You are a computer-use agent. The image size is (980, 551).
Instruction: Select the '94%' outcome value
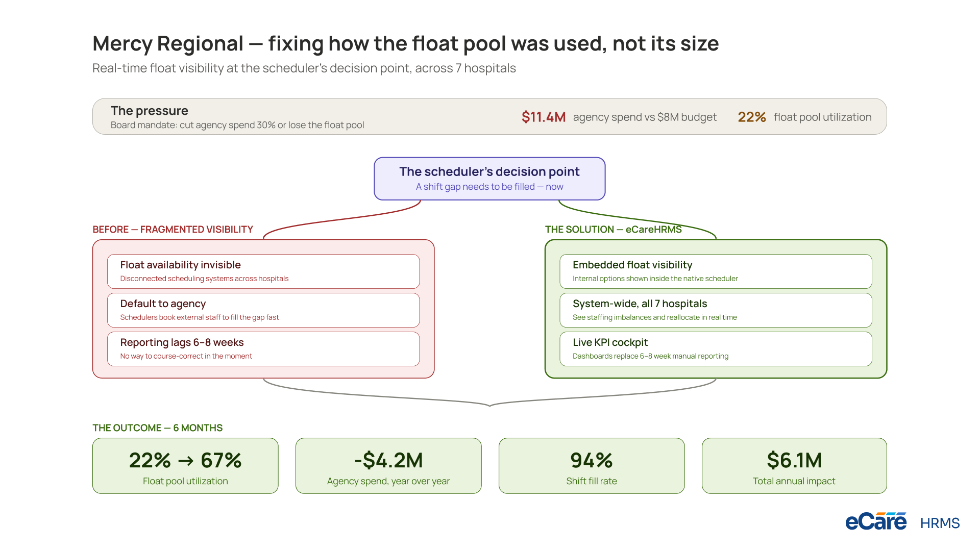click(x=592, y=460)
